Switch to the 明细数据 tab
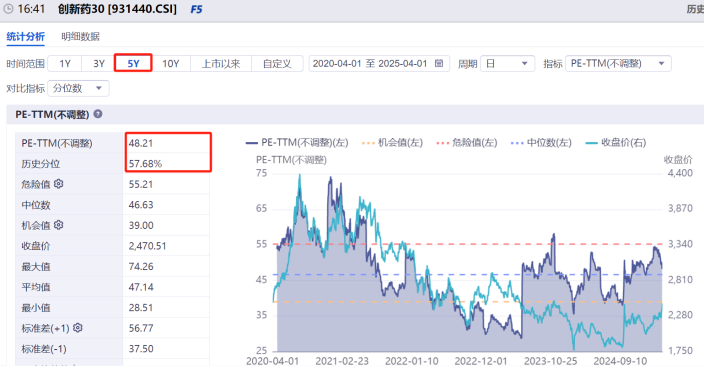 pos(80,36)
